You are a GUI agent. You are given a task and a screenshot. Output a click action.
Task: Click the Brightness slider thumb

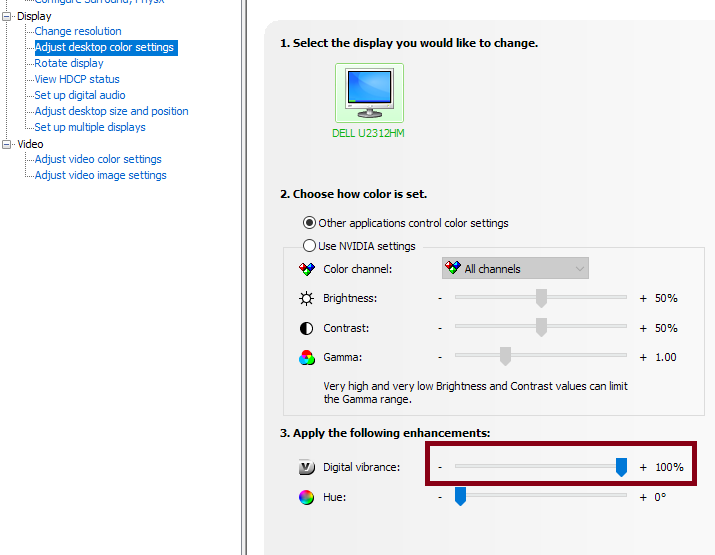(x=541, y=298)
